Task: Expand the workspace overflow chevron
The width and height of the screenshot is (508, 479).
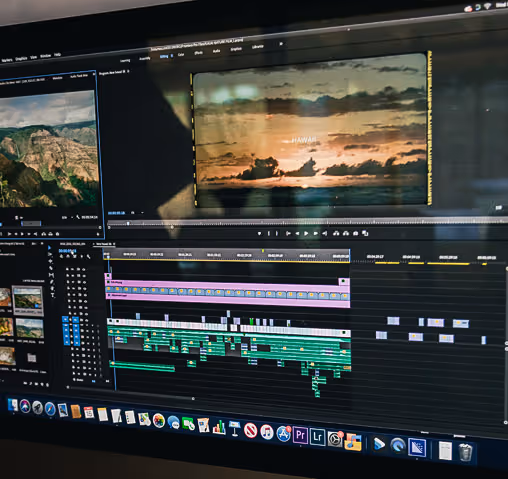Action: (x=281, y=44)
